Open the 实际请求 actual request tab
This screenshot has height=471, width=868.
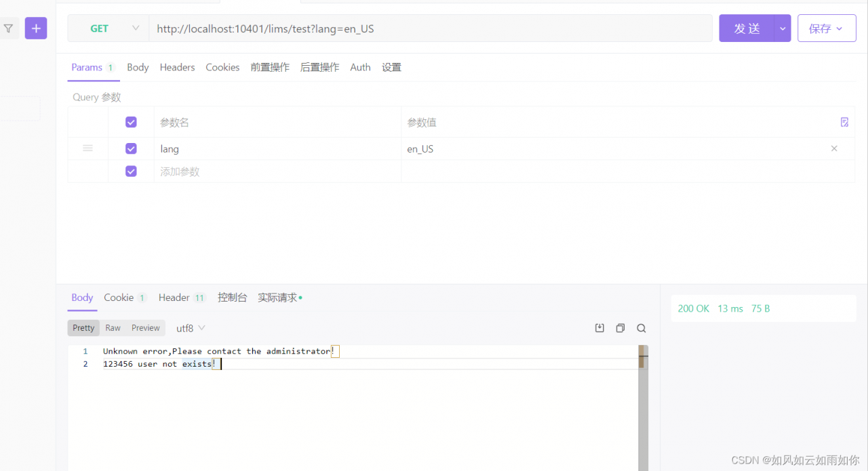[279, 298]
